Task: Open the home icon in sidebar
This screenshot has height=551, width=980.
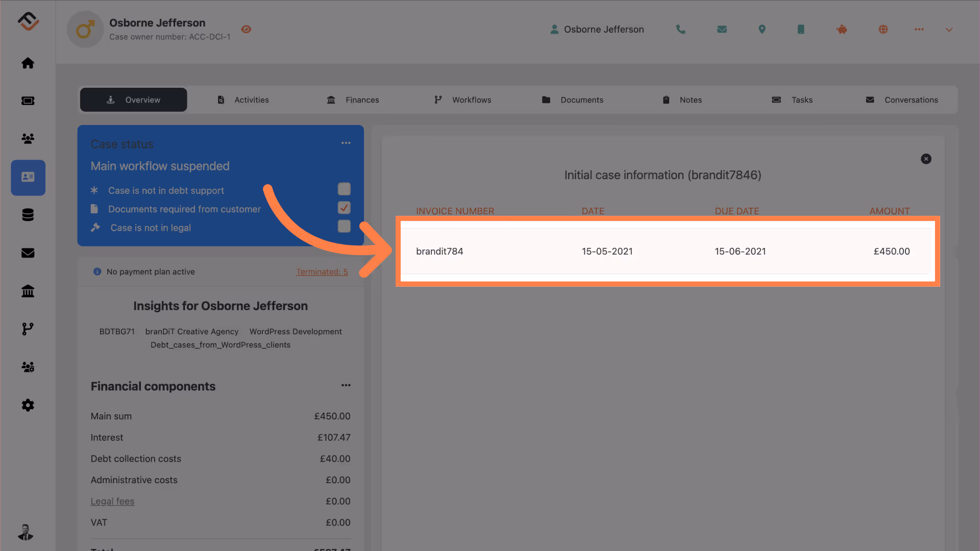Action: click(28, 63)
